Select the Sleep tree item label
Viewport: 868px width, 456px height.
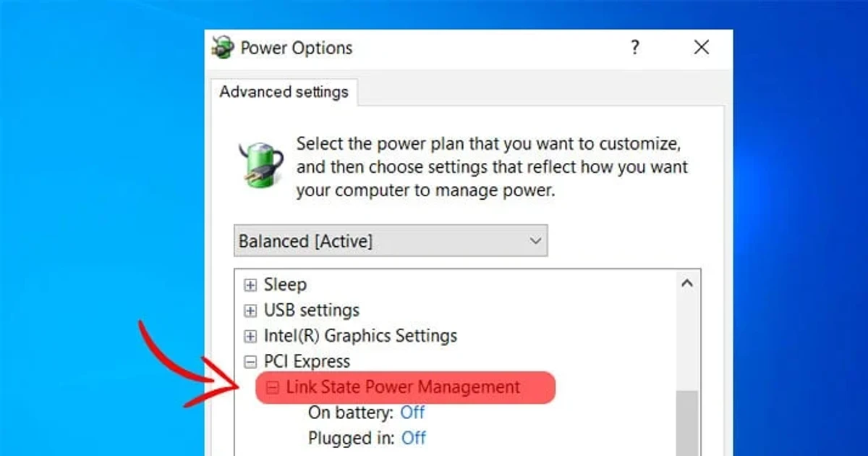pyautogui.click(x=285, y=284)
